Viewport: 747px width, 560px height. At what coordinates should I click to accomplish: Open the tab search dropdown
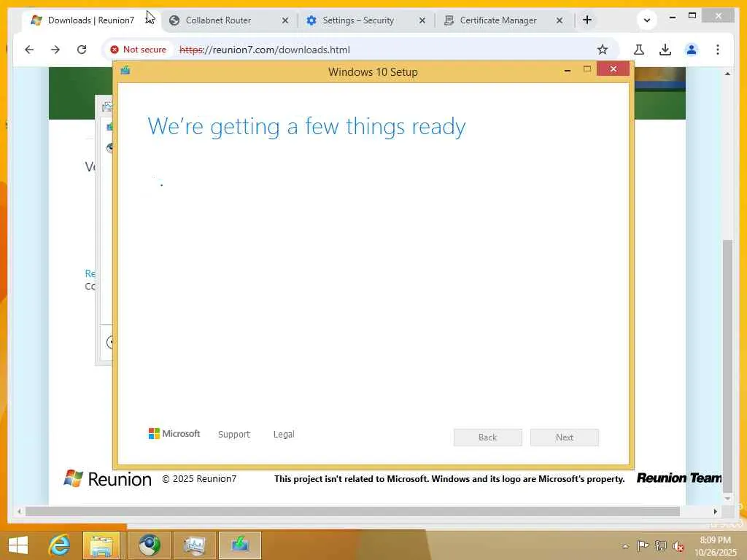tap(647, 20)
